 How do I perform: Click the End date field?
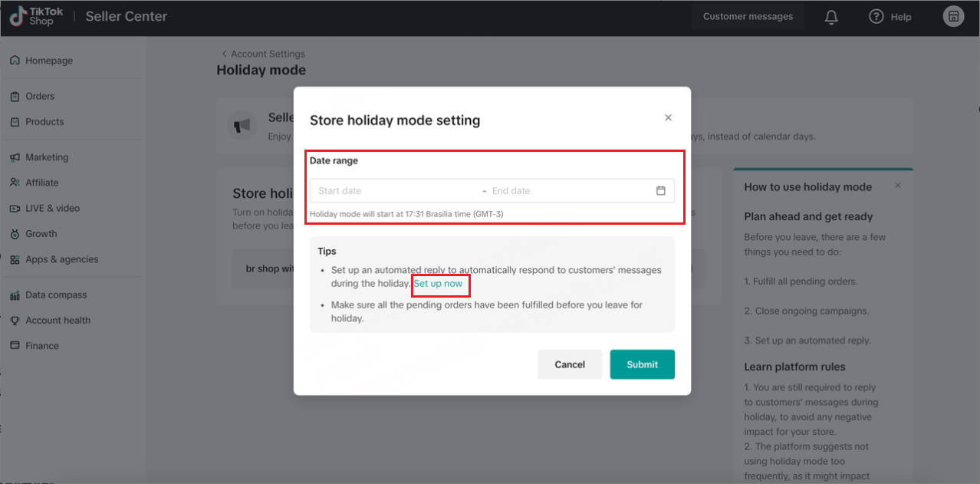point(567,191)
